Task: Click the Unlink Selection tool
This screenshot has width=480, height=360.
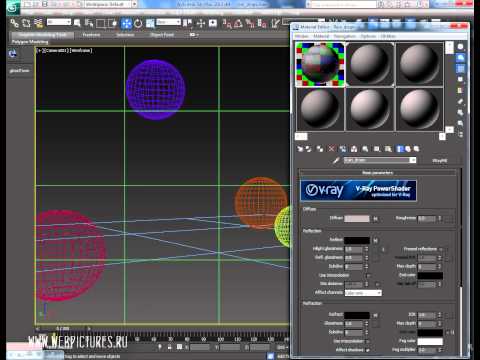Action: point(26,23)
